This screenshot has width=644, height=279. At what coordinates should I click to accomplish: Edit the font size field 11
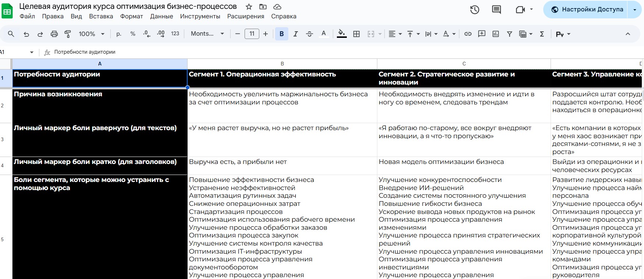tap(252, 34)
